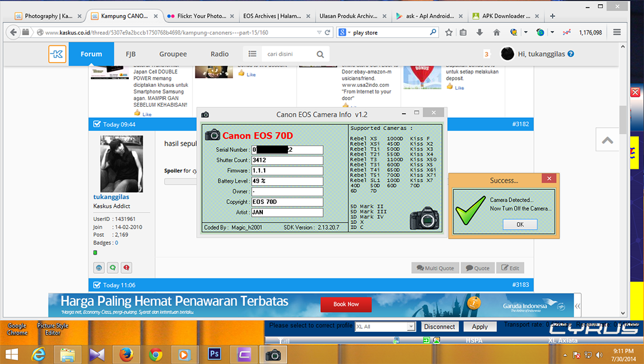Viewport: 644px width, 364px height.
Task: Click Quote button on post
Action: [x=478, y=268]
